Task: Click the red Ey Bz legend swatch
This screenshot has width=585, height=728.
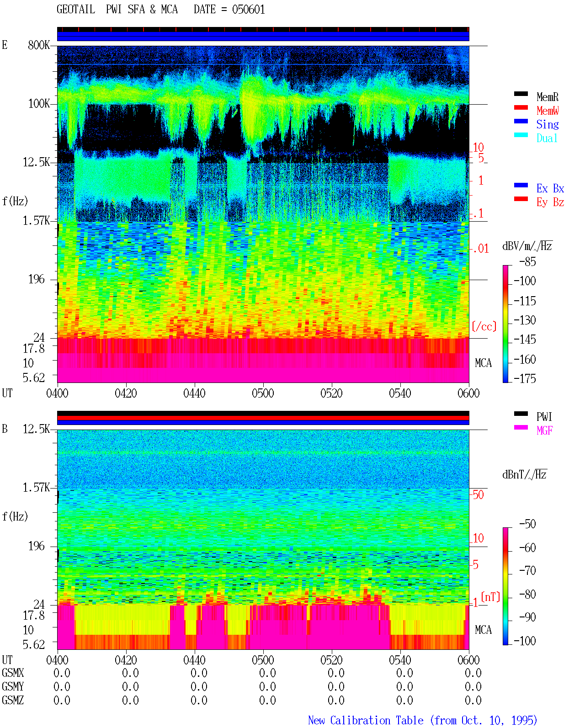Action: pyautogui.click(x=521, y=199)
